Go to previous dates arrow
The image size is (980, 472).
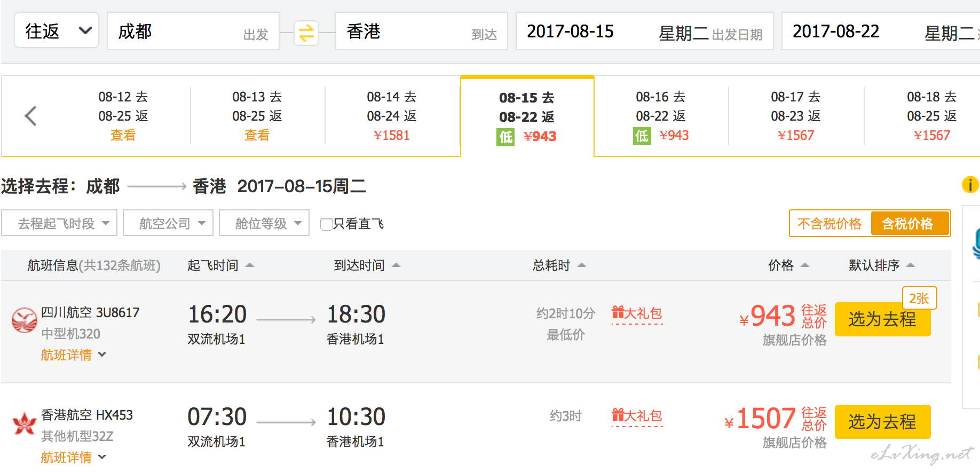tap(31, 115)
